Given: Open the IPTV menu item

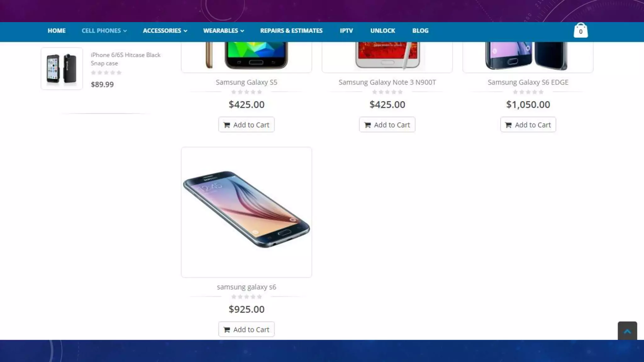Looking at the screenshot, I should pos(346,30).
